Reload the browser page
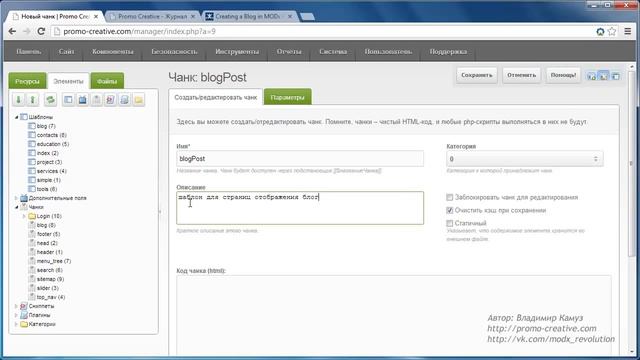640x360 pixels. (41, 31)
